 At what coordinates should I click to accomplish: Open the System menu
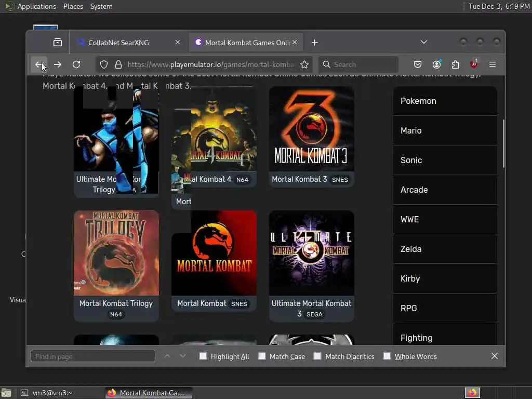tap(101, 6)
